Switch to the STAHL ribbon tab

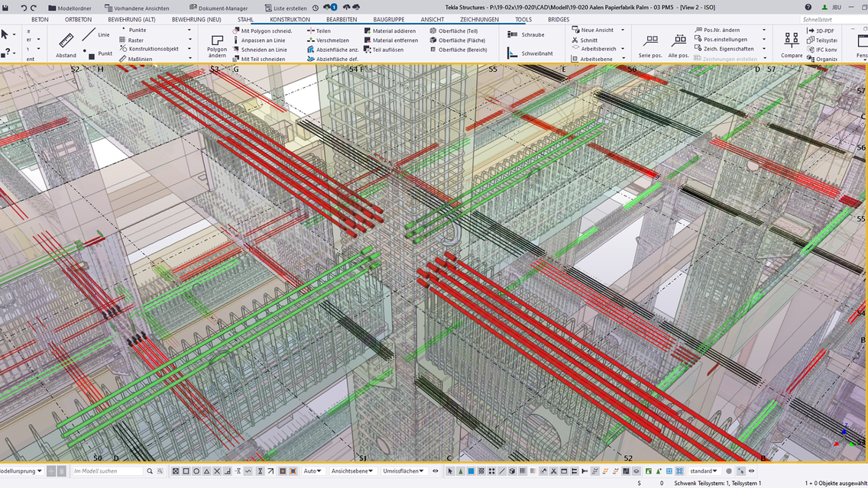(245, 19)
